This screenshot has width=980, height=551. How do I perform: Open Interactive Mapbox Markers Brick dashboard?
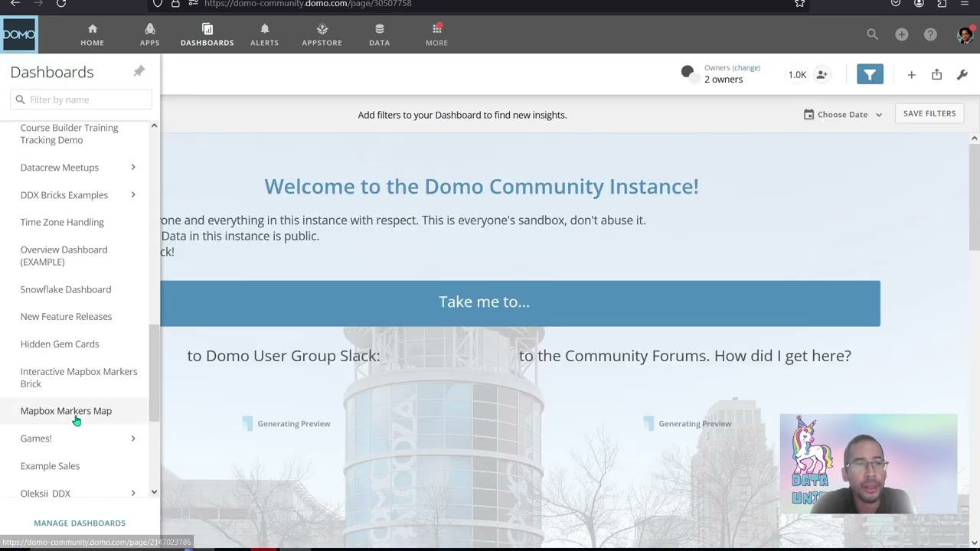[79, 377]
